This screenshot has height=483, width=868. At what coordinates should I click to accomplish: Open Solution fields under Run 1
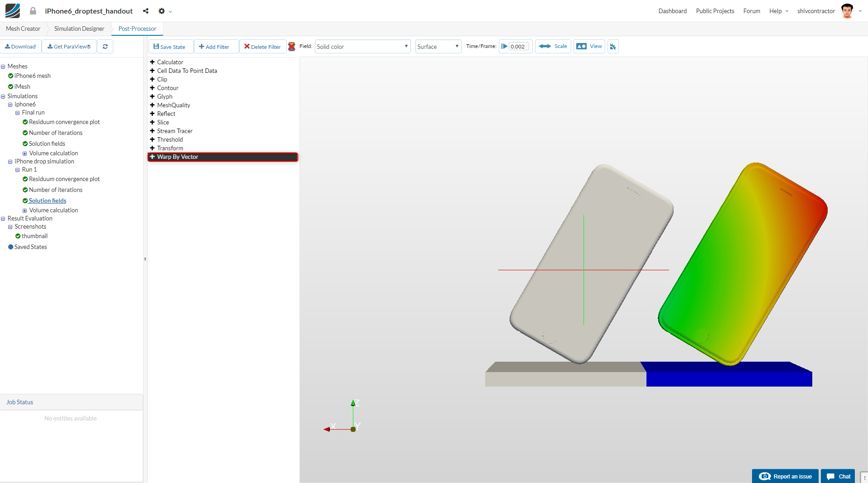point(48,201)
